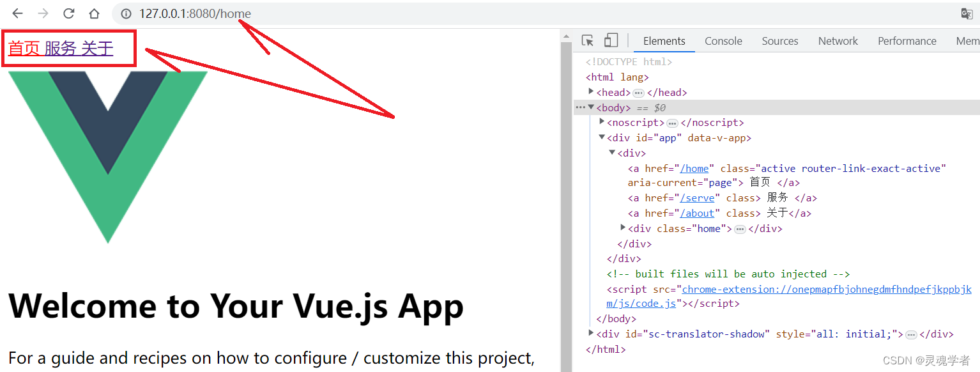Collapse the body element node

[x=591, y=107]
